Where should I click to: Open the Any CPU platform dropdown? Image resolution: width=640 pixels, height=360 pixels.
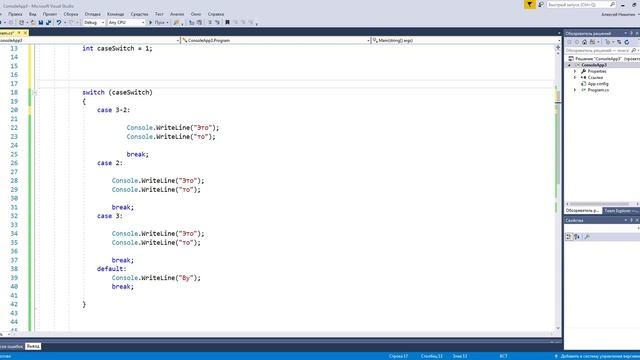pos(126,22)
